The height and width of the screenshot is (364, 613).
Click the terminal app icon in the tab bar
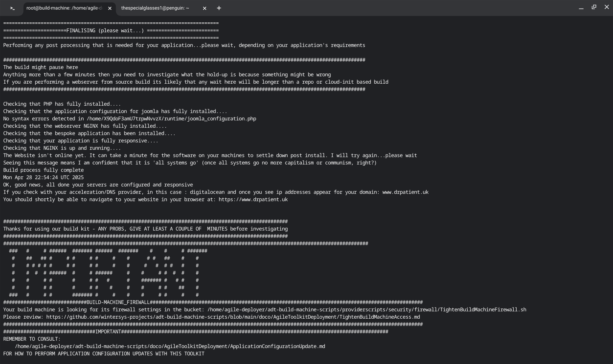click(12, 8)
